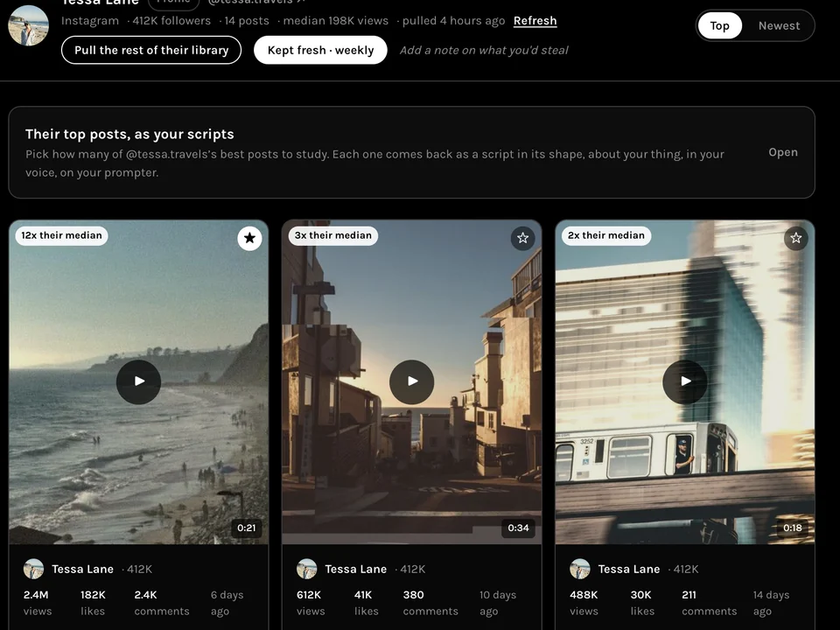
Task: Click the 0:18 duration label
Action: click(793, 528)
